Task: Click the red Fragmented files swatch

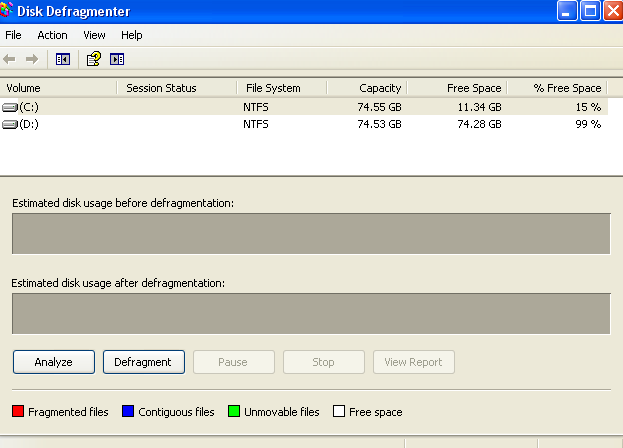Action: [18, 411]
